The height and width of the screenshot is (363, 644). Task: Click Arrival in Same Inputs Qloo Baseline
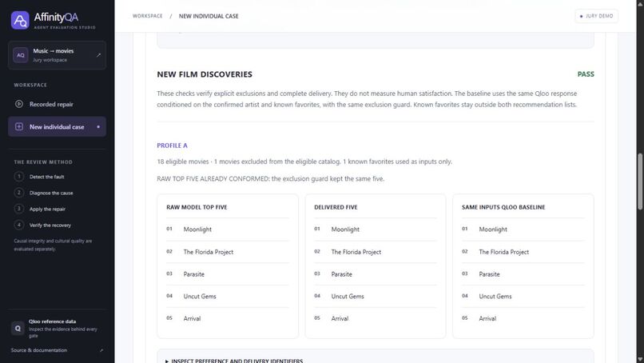(x=487, y=318)
